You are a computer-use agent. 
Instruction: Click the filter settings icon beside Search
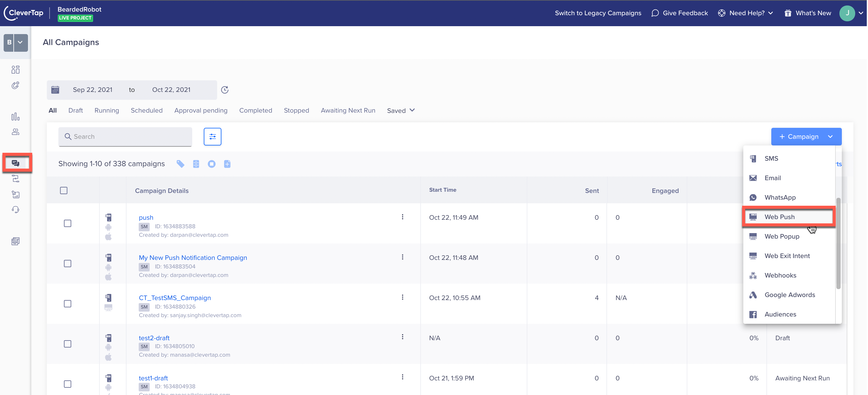(x=212, y=137)
